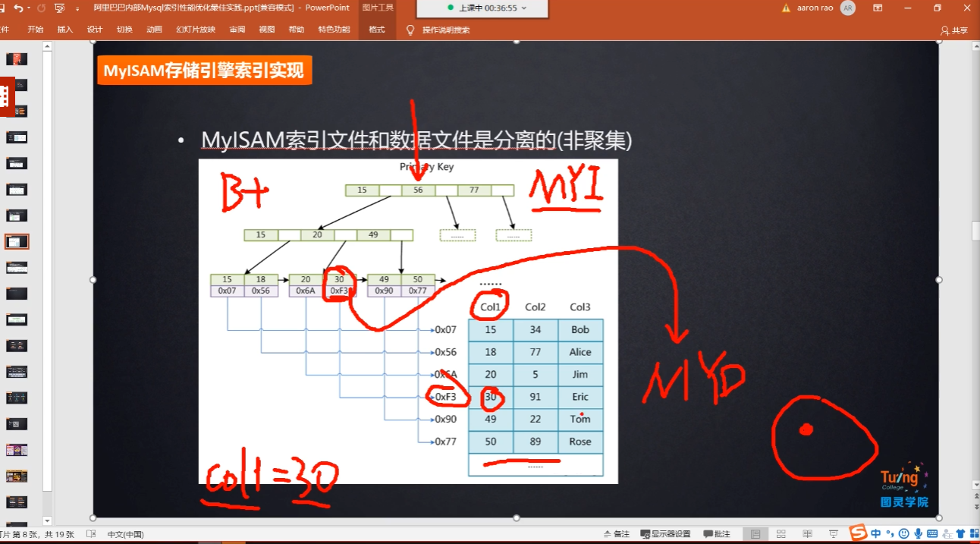The width and height of the screenshot is (980, 544).
Task: Click the 特色功能 ribbon tab
Action: [x=334, y=30]
